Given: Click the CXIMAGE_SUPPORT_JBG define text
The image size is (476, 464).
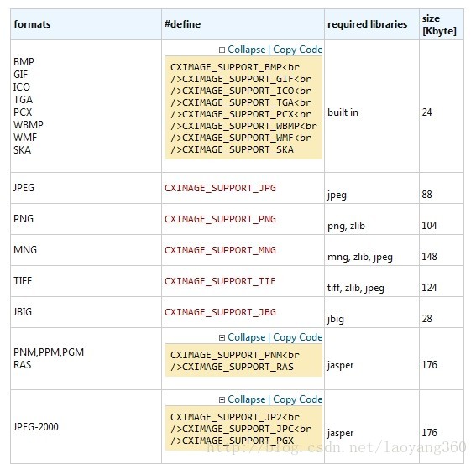Looking at the screenshot, I should (220, 312).
